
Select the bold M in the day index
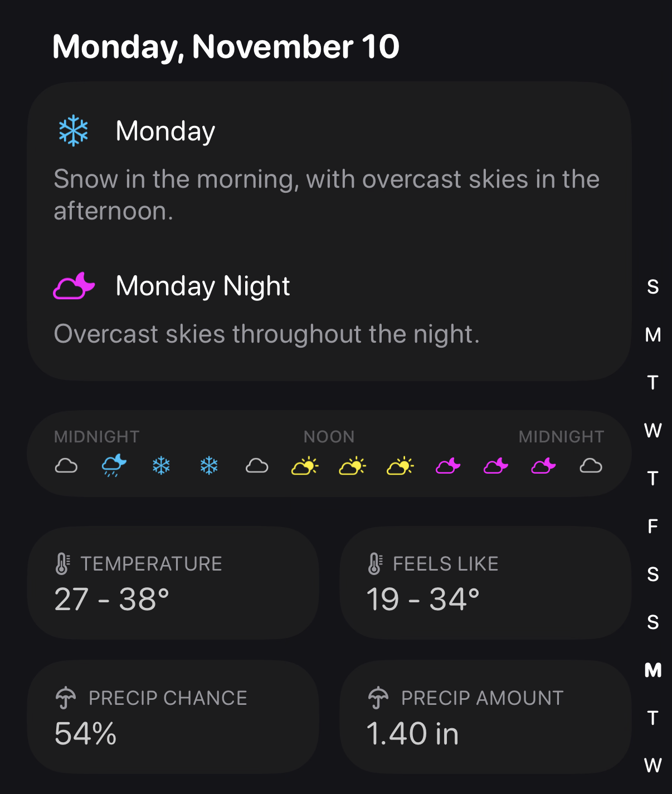click(x=652, y=670)
